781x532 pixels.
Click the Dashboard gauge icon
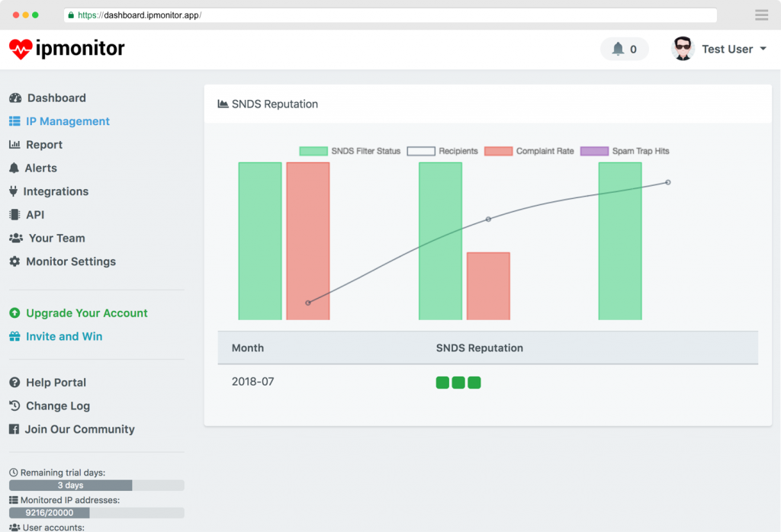click(15, 98)
